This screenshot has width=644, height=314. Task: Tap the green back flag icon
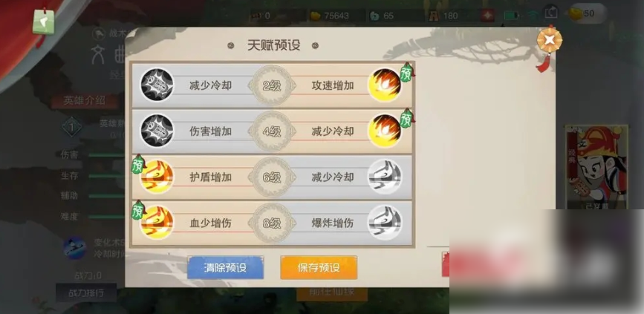click(44, 22)
